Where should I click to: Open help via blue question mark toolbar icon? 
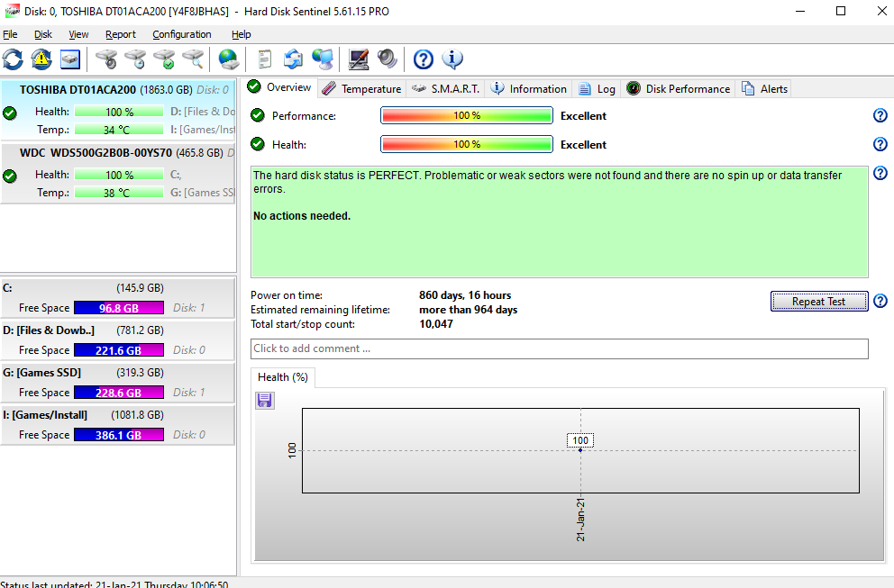click(424, 59)
